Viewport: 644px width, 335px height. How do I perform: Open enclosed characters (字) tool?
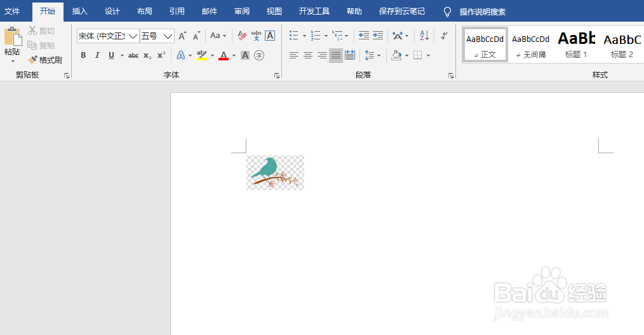259,55
